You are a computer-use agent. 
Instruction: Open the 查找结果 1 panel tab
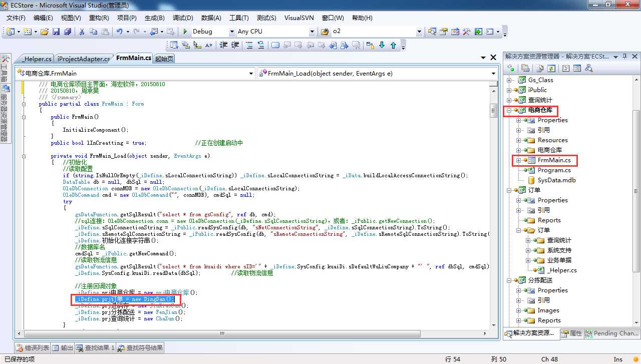[95, 347]
